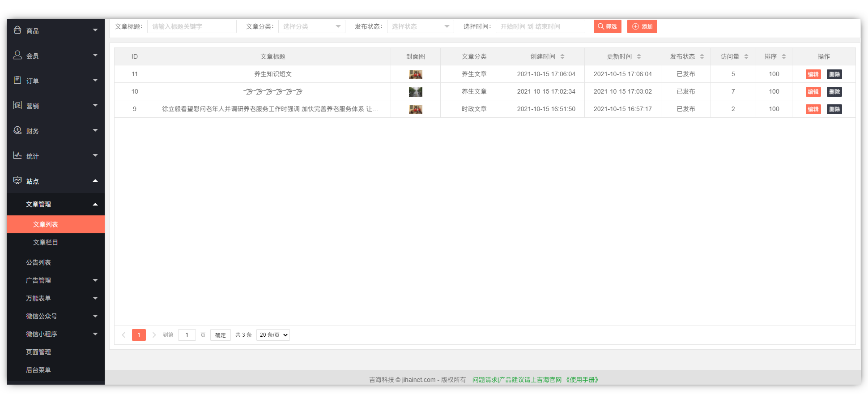The height and width of the screenshot is (403, 868).
Task: Sort by 排序 column using its arrows
Action: coord(784,56)
